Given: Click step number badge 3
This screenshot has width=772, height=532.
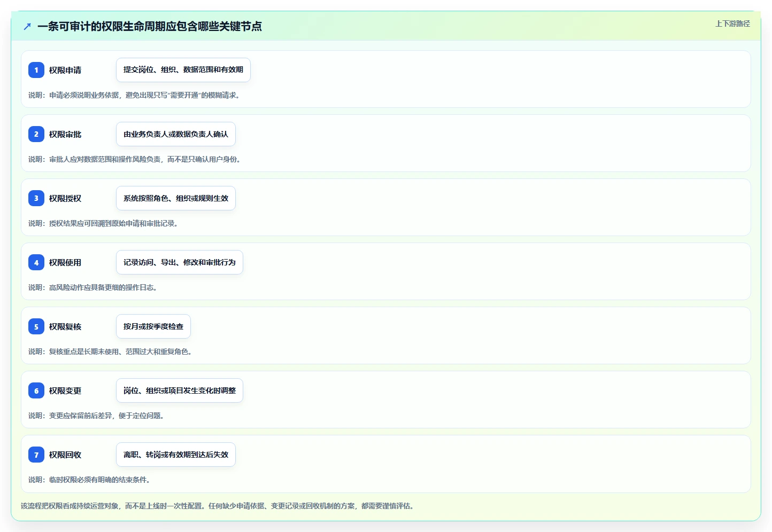Looking at the screenshot, I should 36,198.
